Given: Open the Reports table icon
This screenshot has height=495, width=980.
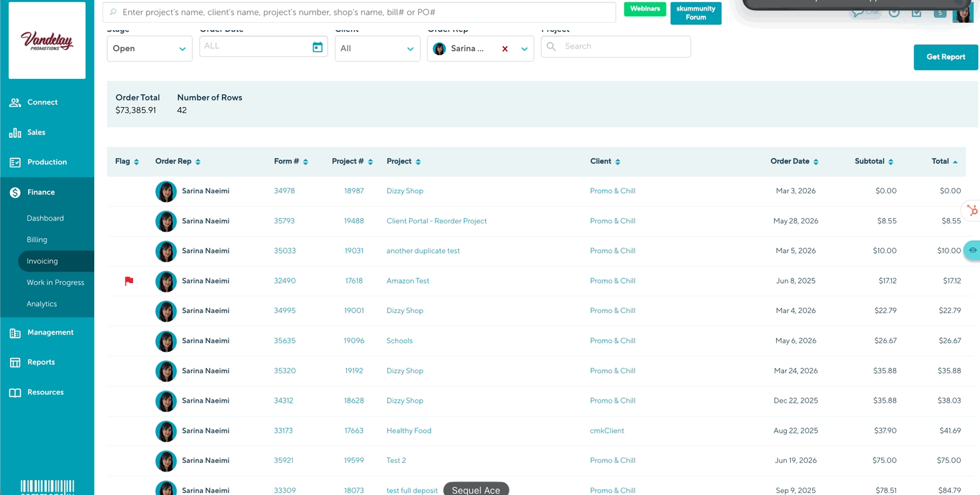Looking at the screenshot, I should click(15, 363).
